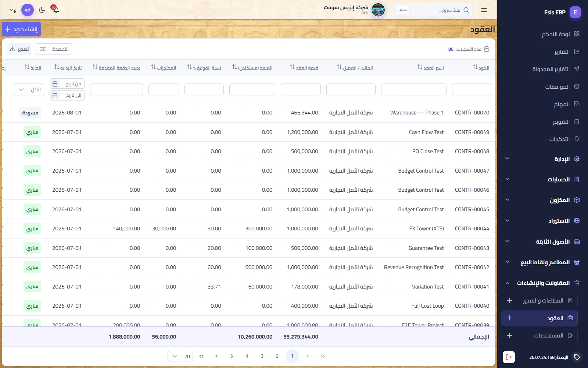The height and width of the screenshot is (368, 588).
Task: Click اسم العقد filter input
Action: tap(414, 89)
